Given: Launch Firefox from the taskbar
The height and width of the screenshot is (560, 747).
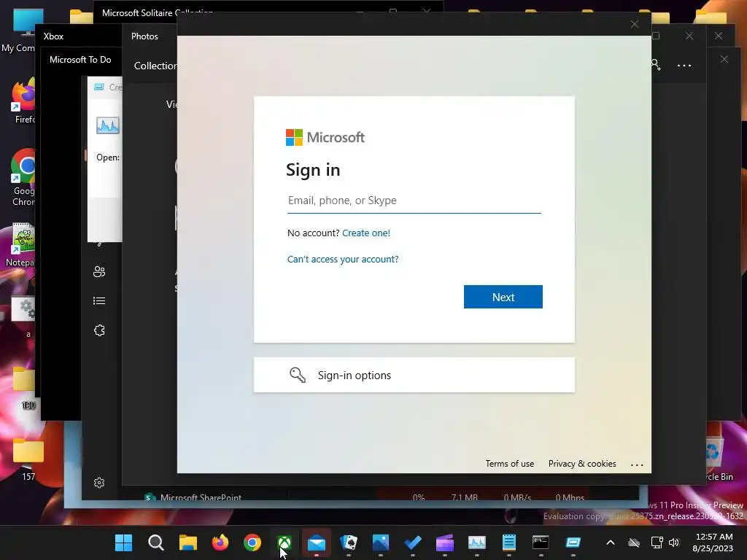Looking at the screenshot, I should (x=220, y=542).
